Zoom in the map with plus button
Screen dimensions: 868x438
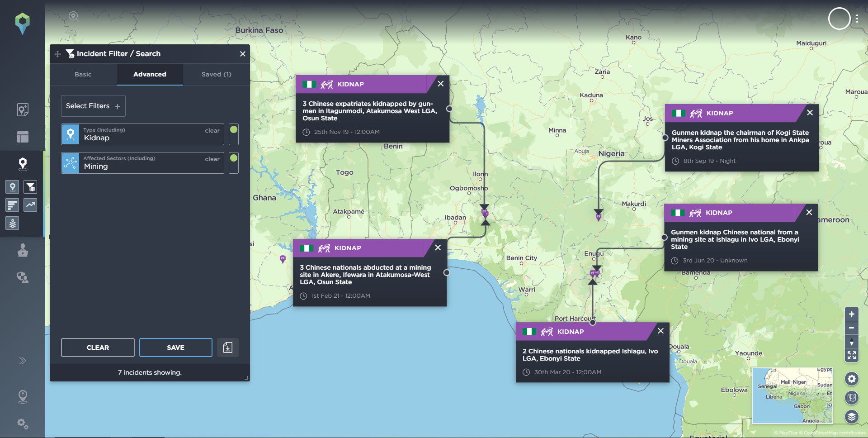(852, 314)
